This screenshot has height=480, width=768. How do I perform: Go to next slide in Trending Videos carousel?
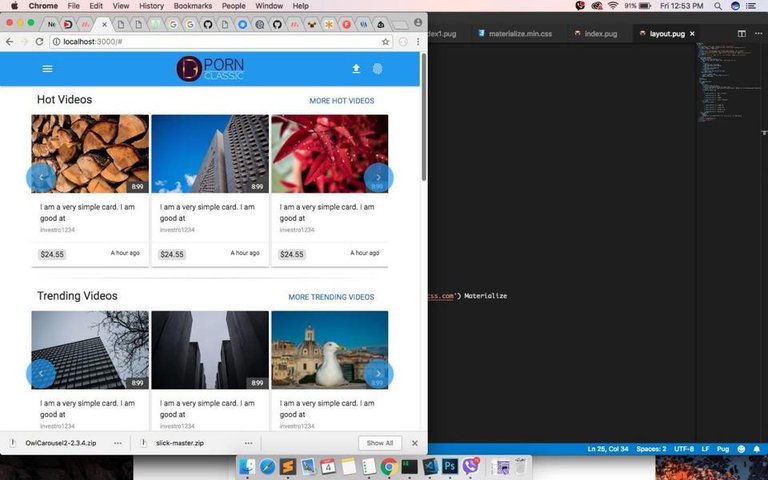tap(378, 374)
